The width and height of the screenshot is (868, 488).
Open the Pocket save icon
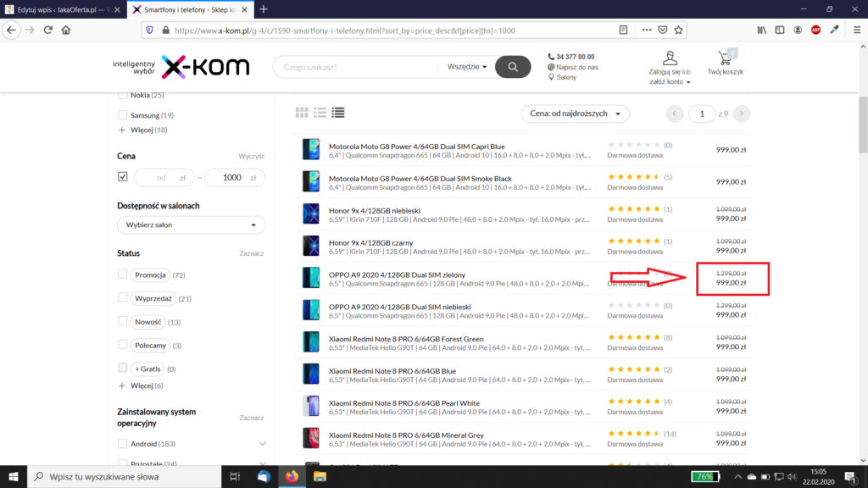click(x=663, y=30)
